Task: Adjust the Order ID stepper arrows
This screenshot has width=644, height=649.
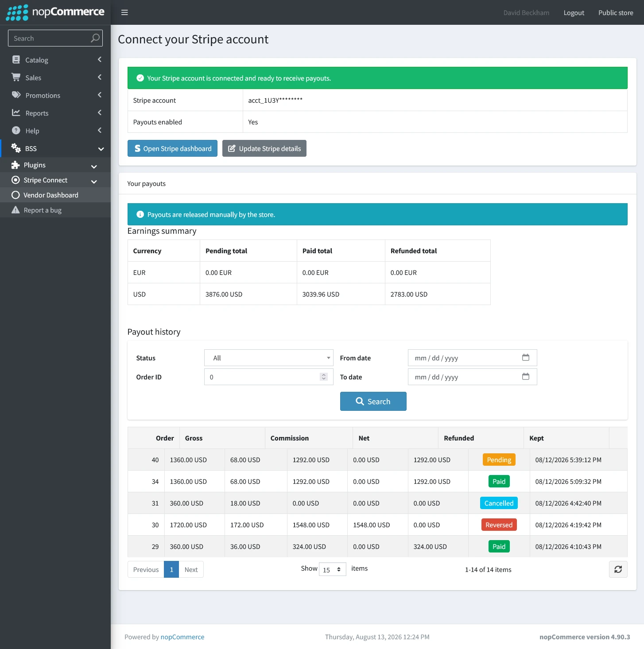Action: (x=324, y=377)
